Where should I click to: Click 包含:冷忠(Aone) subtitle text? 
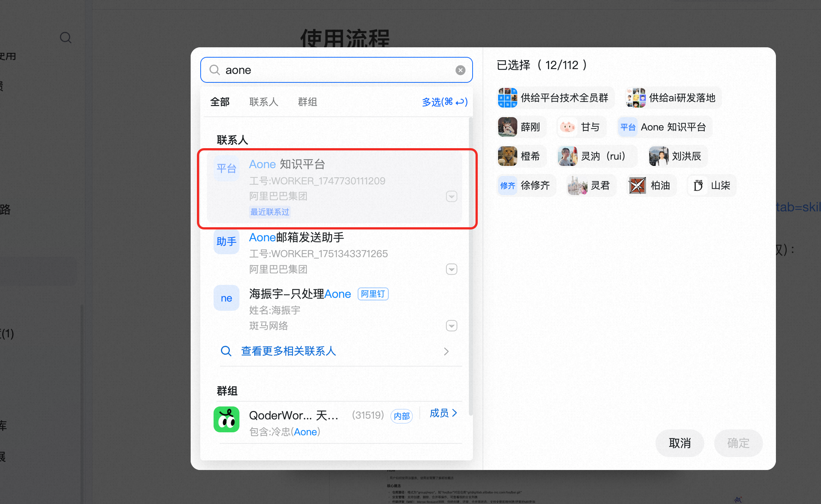click(285, 432)
